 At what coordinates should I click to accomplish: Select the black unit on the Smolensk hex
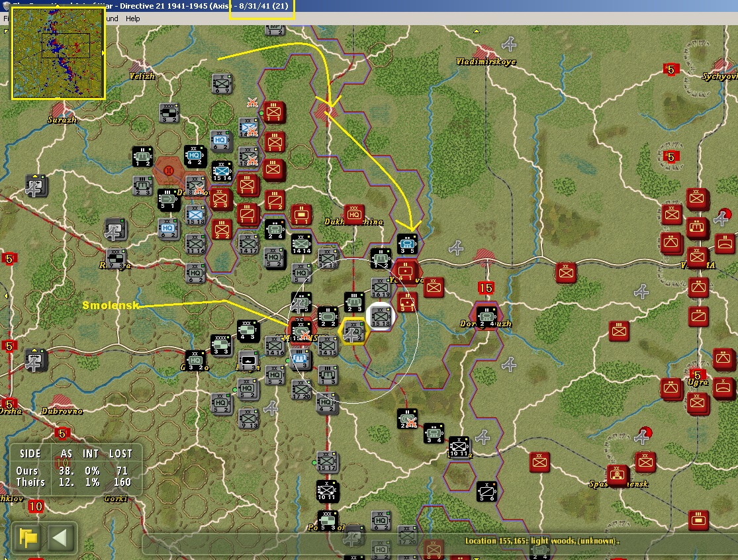(x=301, y=331)
